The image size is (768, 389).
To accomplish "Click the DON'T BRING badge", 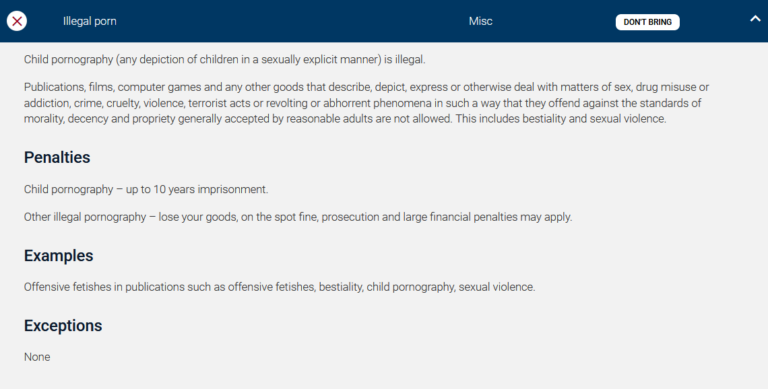I will tap(648, 22).
